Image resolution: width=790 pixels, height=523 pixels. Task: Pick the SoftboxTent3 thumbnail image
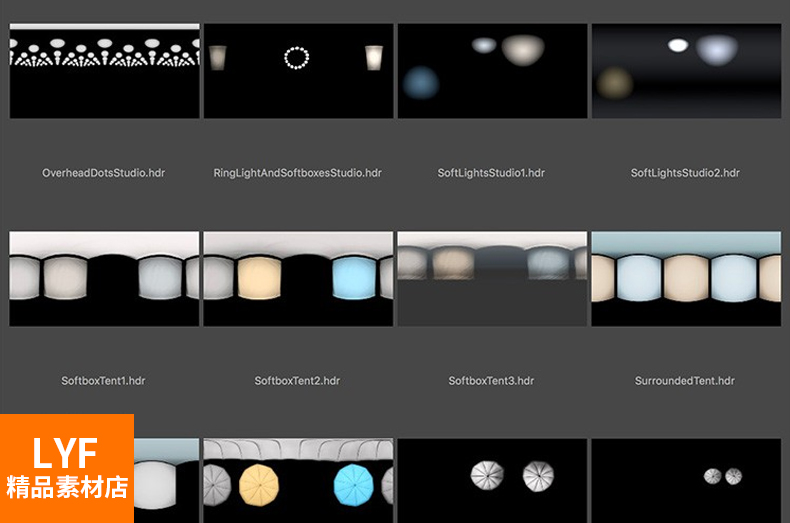coord(492,279)
